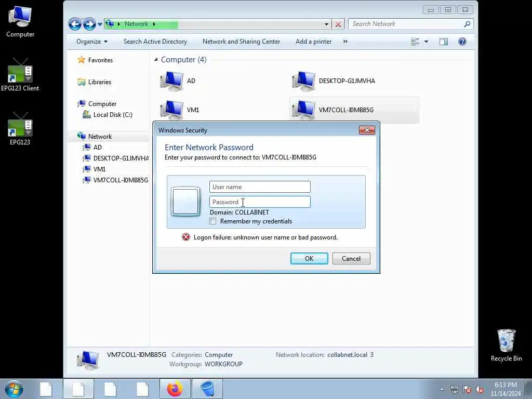
Task: Click the third blank-document taskbar button
Action: (x=110, y=389)
